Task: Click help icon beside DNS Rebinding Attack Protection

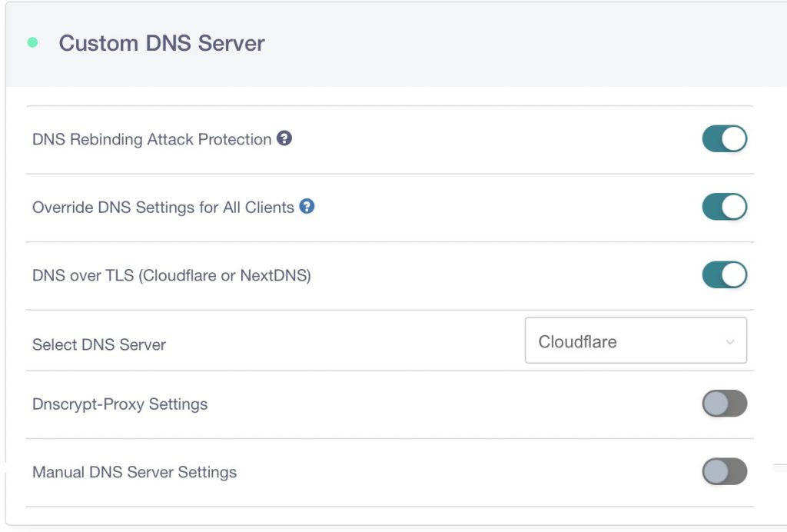Action: coord(284,139)
